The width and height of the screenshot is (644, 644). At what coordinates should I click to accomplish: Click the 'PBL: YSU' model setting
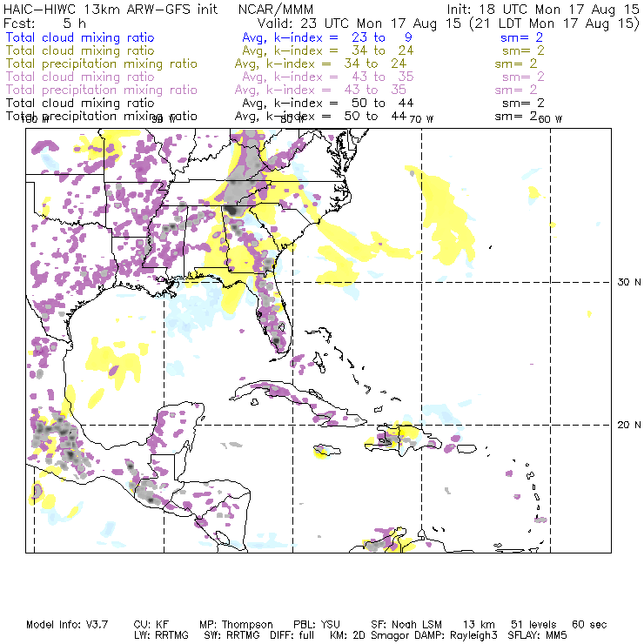(x=317, y=625)
